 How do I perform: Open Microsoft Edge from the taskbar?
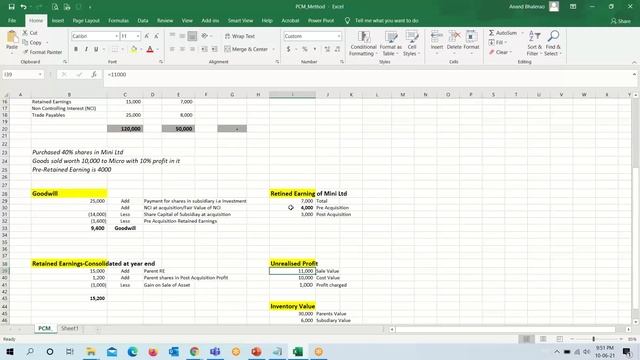[x=132, y=351]
